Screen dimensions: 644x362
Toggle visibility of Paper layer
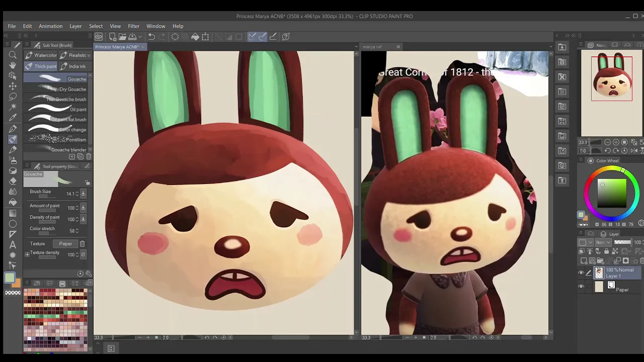point(581,287)
